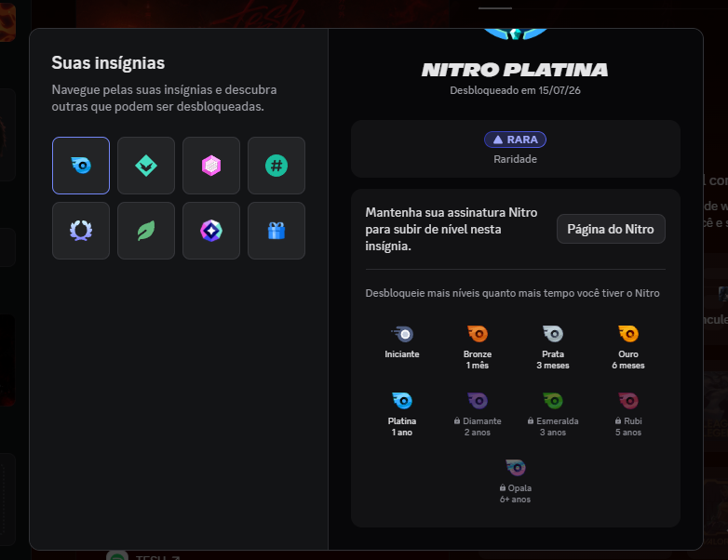Select the multicolor orb sparkle badge tile
Screen dimensions: 728x560
pyautogui.click(x=211, y=231)
